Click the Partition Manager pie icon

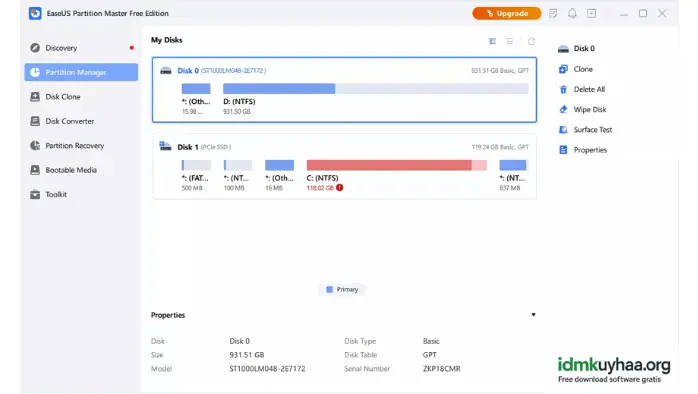(x=35, y=72)
